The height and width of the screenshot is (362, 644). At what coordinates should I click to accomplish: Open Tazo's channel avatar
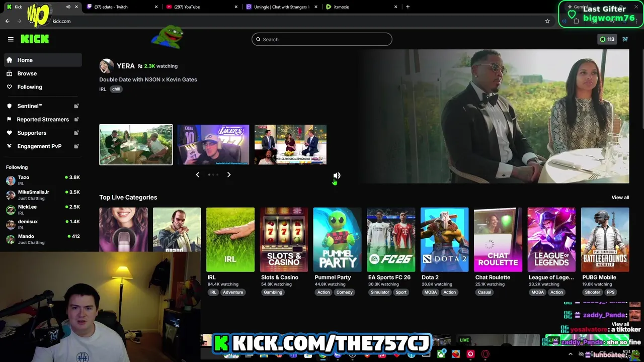(11, 180)
